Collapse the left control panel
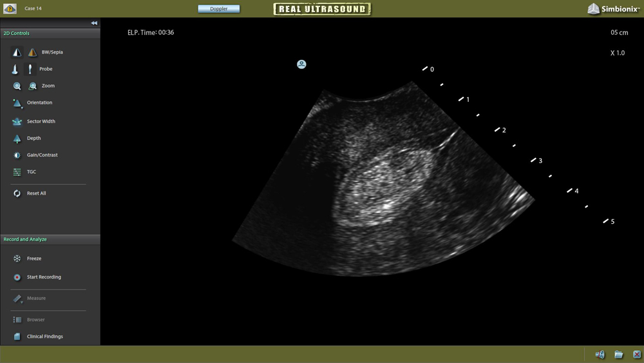The image size is (644, 363). pyautogui.click(x=94, y=23)
